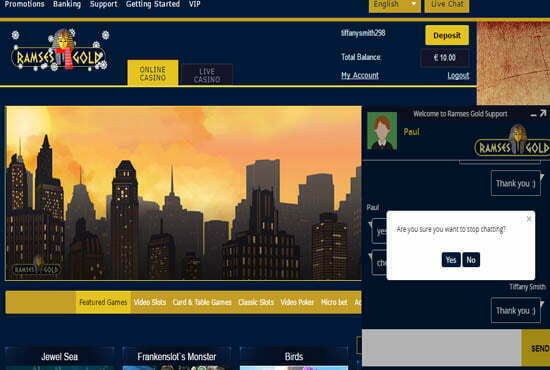Click agent Paul's avatar picture
This screenshot has height=370, width=550.
pyautogui.click(x=382, y=131)
